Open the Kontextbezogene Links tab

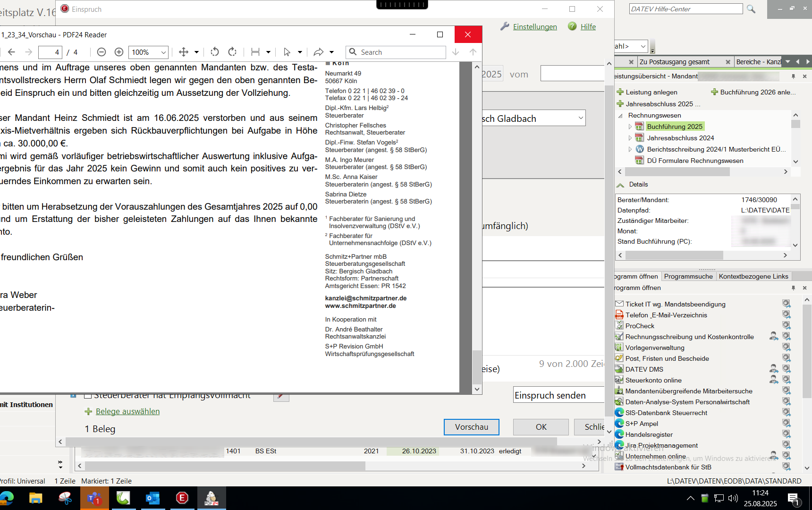pos(753,276)
